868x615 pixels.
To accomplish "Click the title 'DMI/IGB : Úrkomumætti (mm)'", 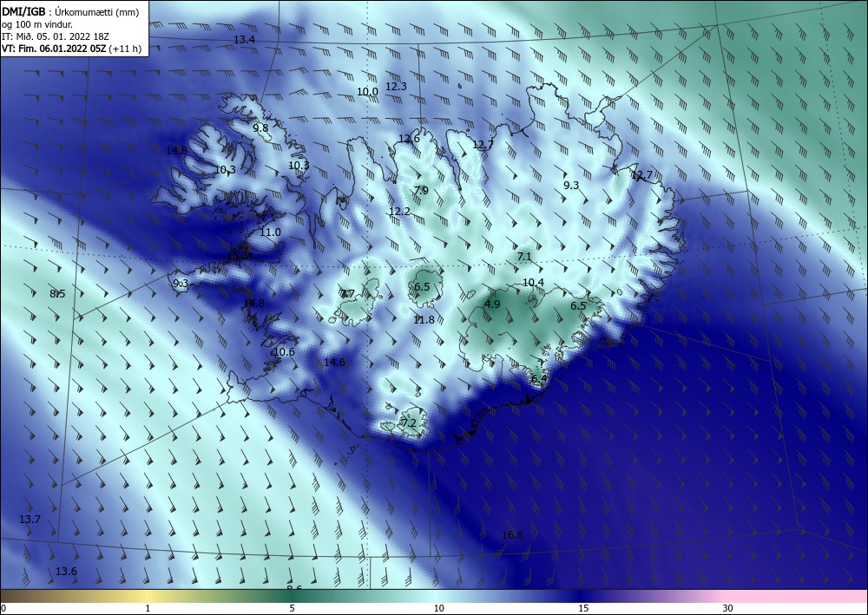I will point(70,12).
